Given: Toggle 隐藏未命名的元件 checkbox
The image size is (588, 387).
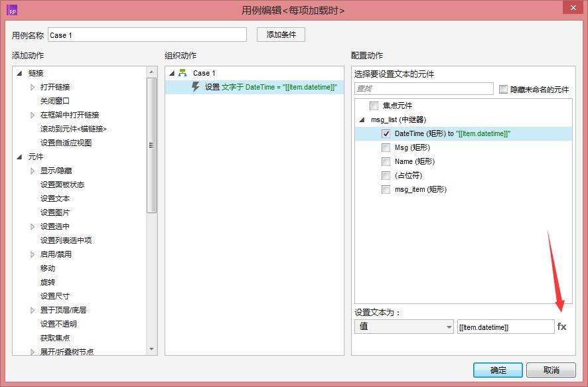Looking at the screenshot, I should tap(503, 89).
